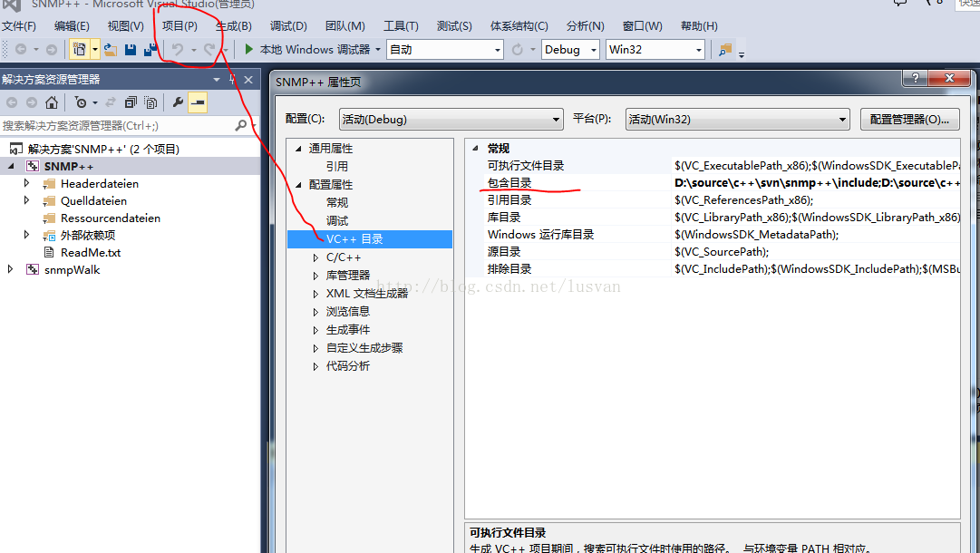Click the Solution Explorer search field
Image resolution: width=980 pixels, height=553 pixels.
[x=116, y=126]
